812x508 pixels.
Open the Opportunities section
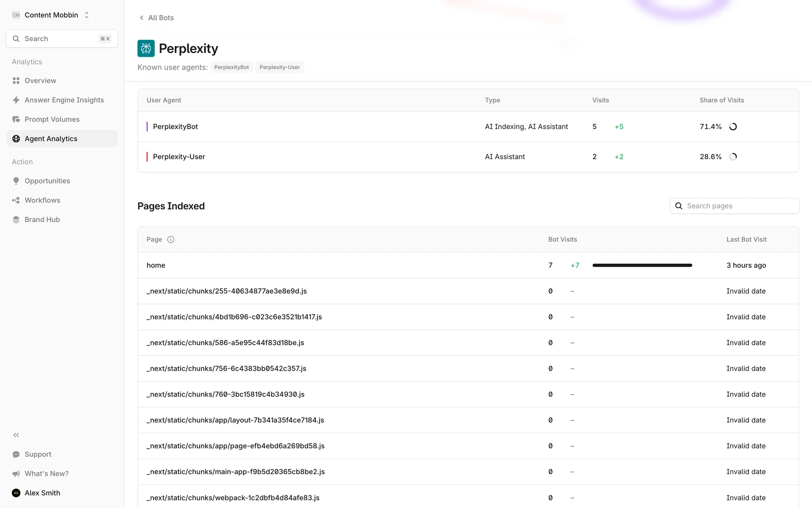(47, 181)
